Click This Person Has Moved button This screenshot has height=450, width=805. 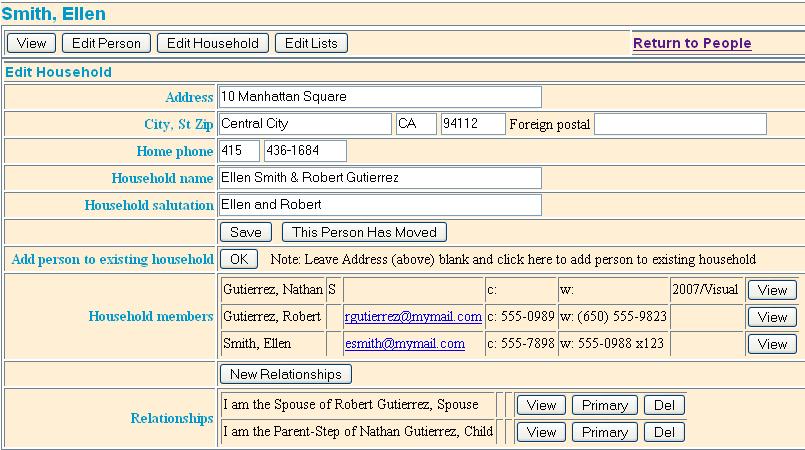click(x=364, y=232)
